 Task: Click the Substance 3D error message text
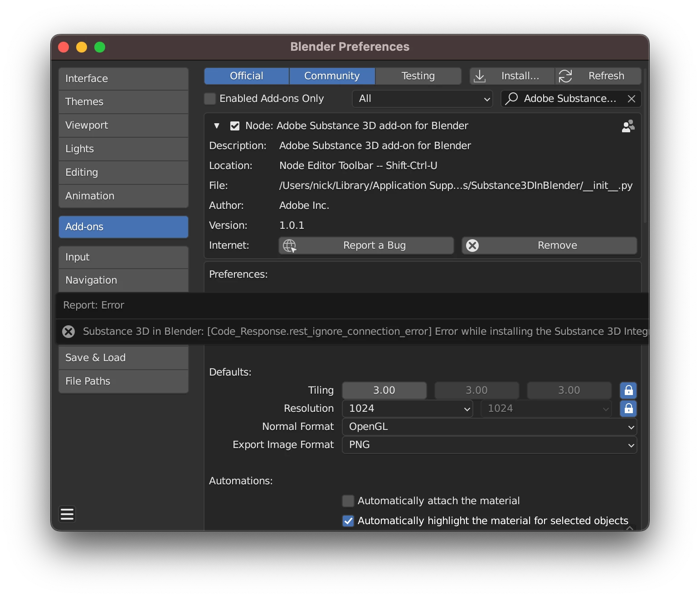[x=365, y=332]
